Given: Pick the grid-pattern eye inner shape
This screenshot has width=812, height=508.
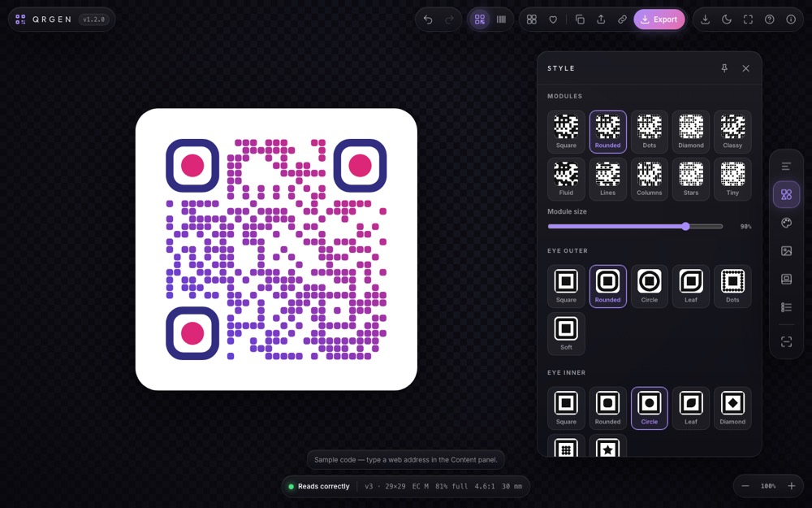Looking at the screenshot, I should [x=566, y=445].
